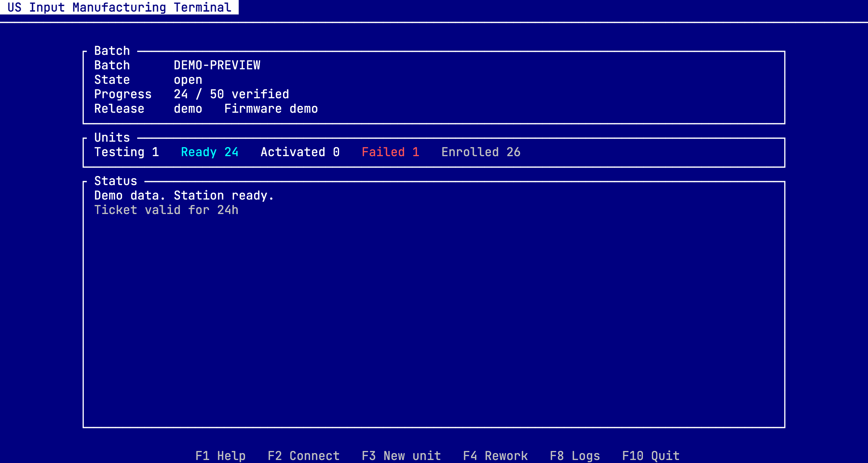Click the cyan 'Ready 24' count
Image resolution: width=868 pixels, height=463 pixels.
click(209, 152)
